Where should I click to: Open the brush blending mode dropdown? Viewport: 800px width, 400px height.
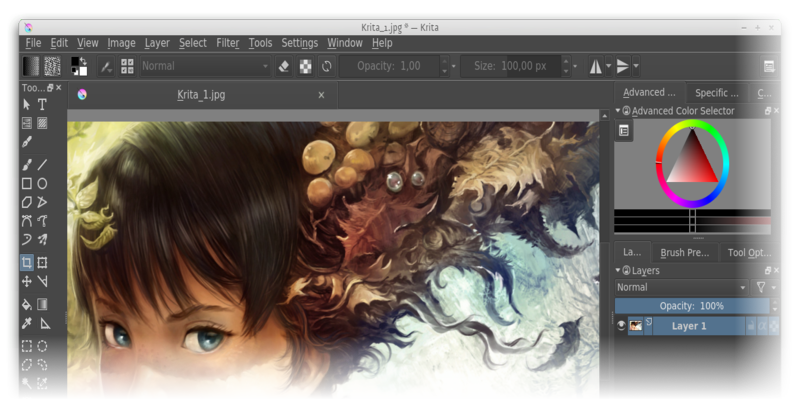point(205,66)
